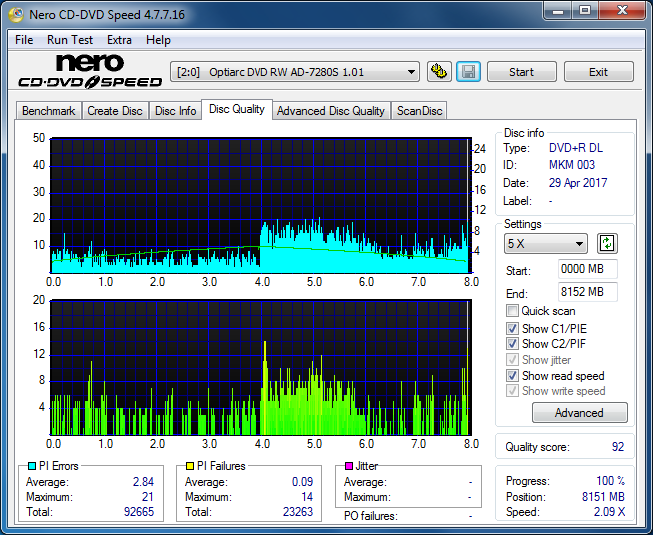Click the green refresh speed icon
Viewport: 653px width, 535px height.
[x=607, y=244]
